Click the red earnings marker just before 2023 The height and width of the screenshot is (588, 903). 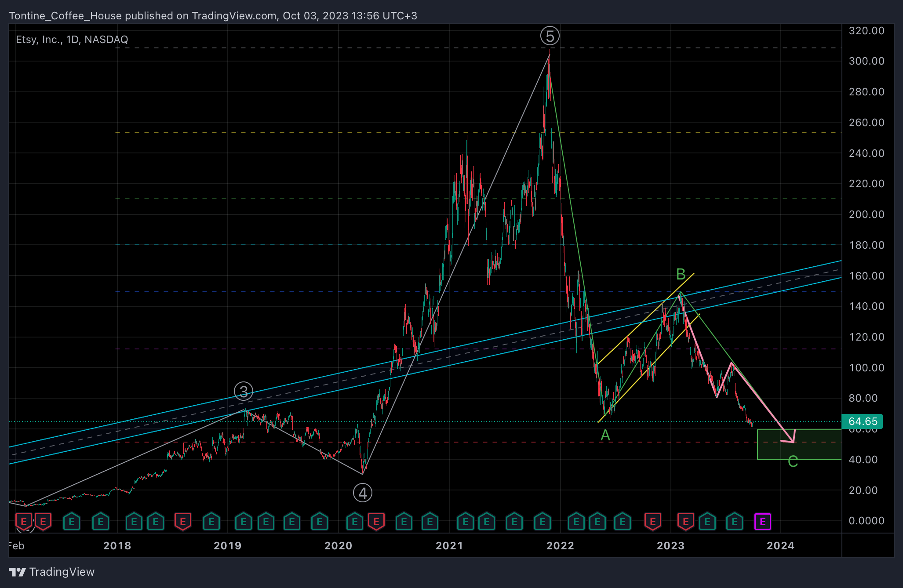click(x=653, y=522)
